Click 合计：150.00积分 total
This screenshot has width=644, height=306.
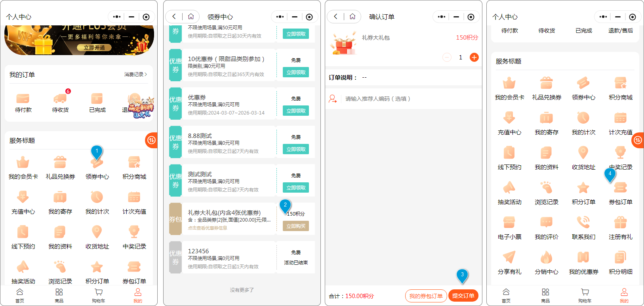[351, 296]
